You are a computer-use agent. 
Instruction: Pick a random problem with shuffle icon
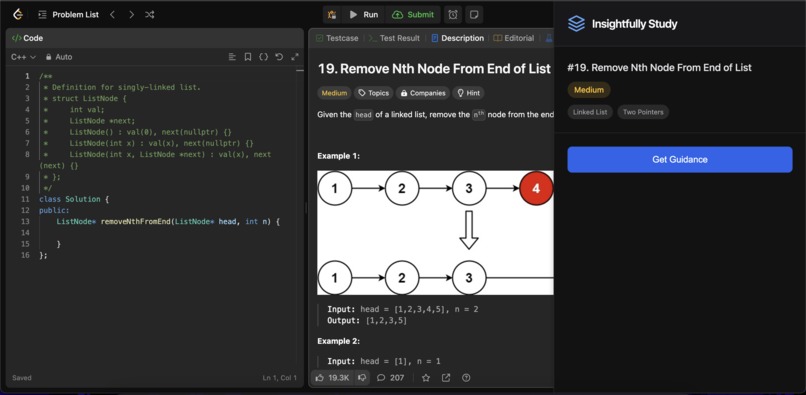click(150, 14)
